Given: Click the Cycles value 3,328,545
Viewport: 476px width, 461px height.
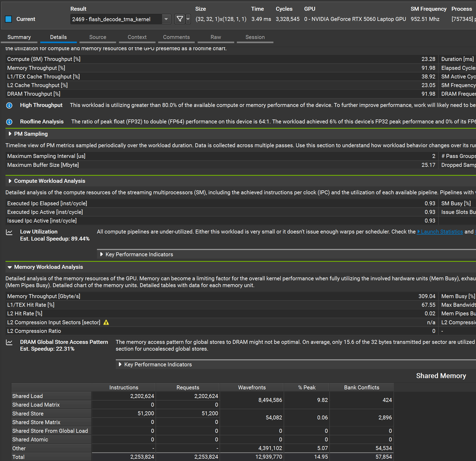Looking at the screenshot, I should coord(288,19).
